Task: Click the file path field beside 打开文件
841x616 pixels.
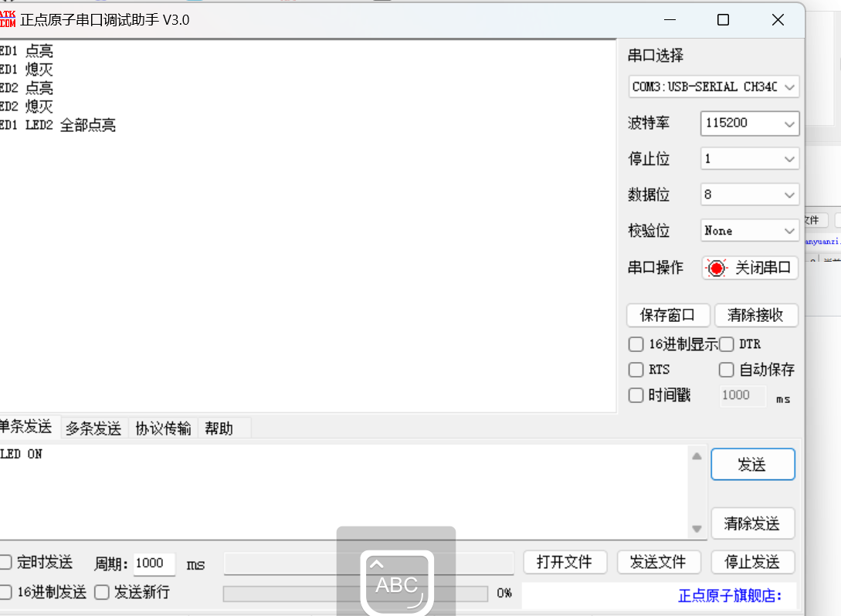Action: tap(369, 564)
